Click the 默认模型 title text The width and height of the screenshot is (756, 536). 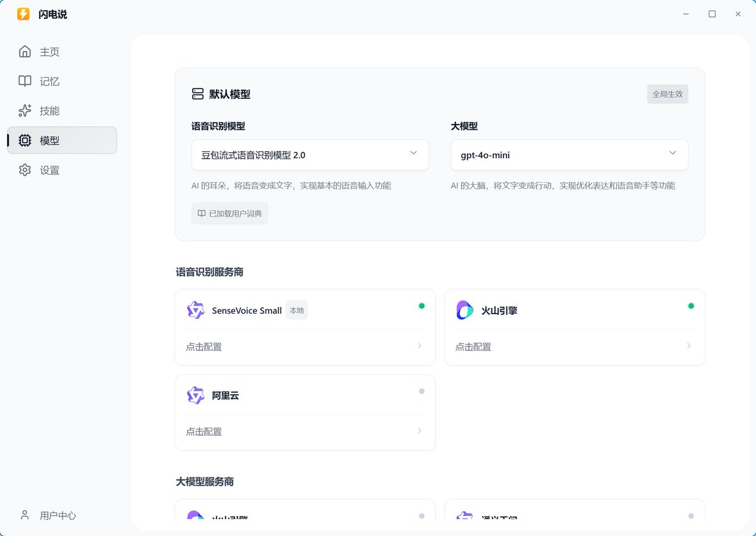point(230,94)
